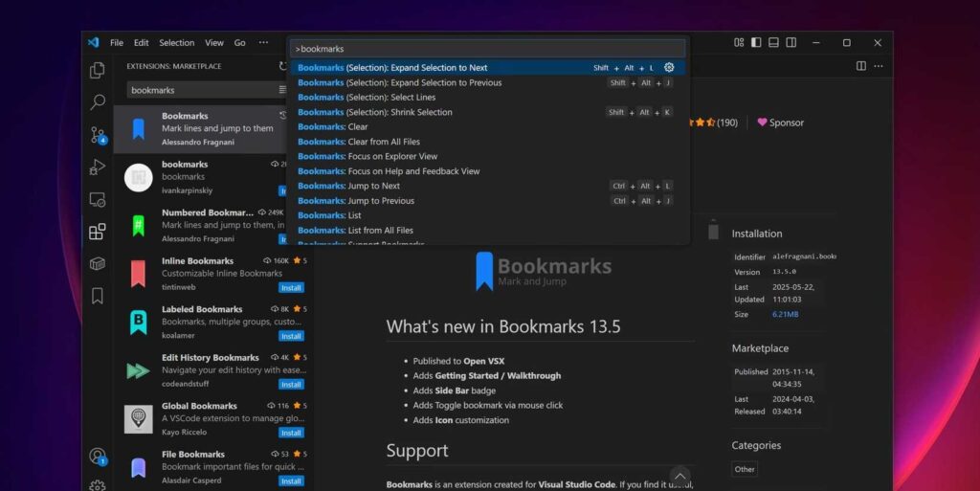
Task: Open the Search view icon
Action: [98, 101]
